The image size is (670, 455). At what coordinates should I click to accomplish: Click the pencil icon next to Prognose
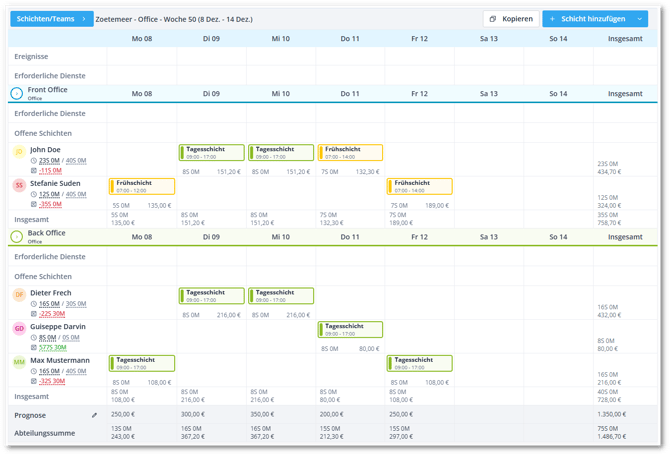coord(95,415)
